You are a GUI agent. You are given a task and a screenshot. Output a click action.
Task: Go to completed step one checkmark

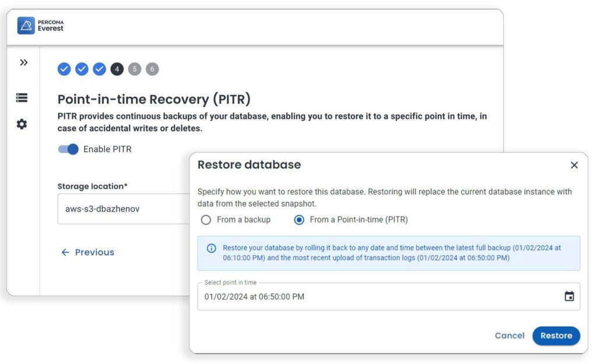tap(64, 69)
